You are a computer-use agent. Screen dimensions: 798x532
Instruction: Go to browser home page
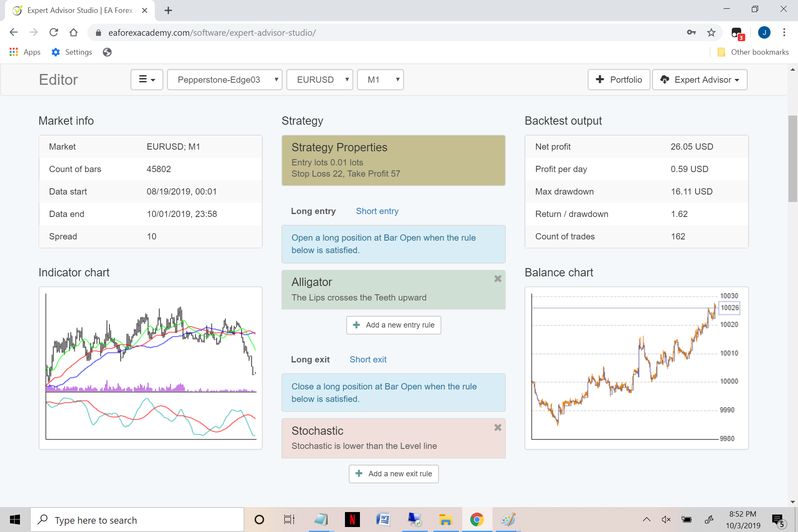[x=74, y=32]
